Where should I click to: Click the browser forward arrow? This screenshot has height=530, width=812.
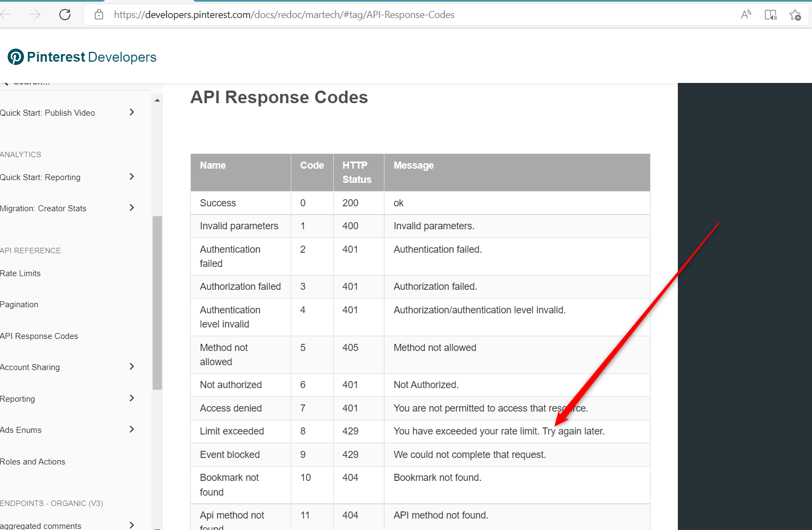(35, 15)
